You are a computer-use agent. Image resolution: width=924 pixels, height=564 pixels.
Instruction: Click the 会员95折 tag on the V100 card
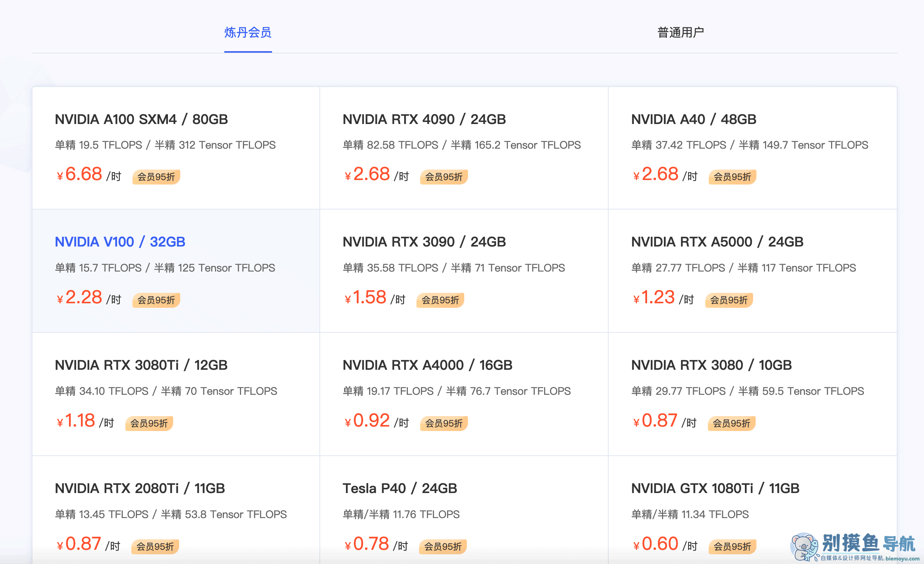point(156,300)
